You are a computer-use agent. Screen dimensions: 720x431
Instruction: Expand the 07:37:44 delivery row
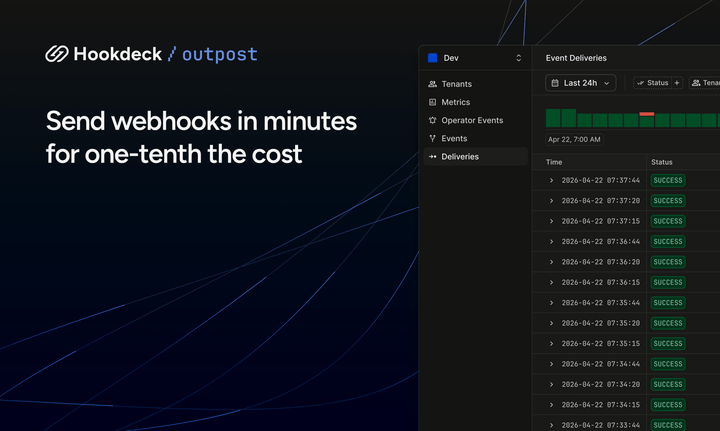pyautogui.click(x=551, y=180)
